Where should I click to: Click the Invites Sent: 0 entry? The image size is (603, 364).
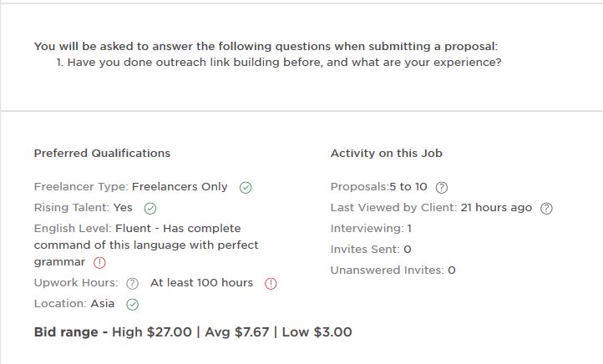pos(371,250)
